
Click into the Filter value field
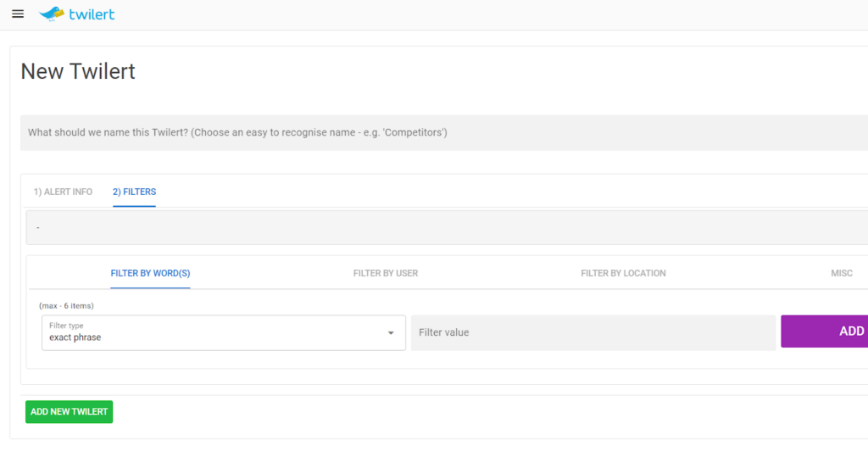[593, 332]
